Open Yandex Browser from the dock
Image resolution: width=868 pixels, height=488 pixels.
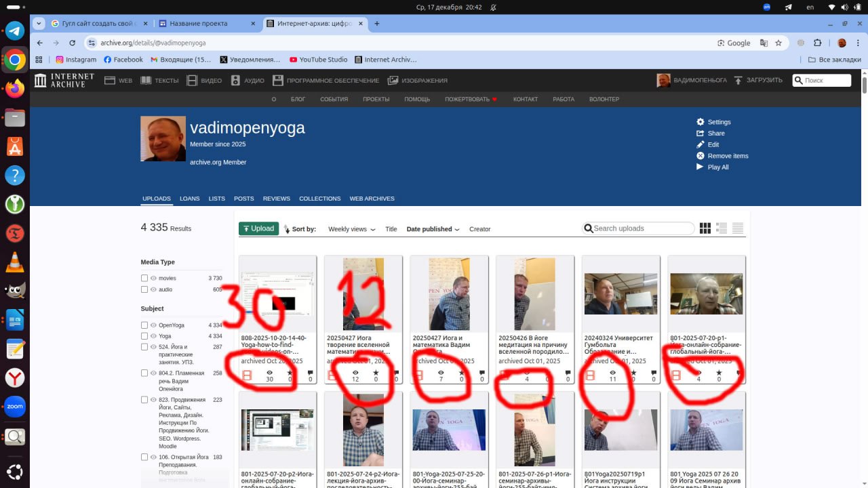[x=15, y=378]
